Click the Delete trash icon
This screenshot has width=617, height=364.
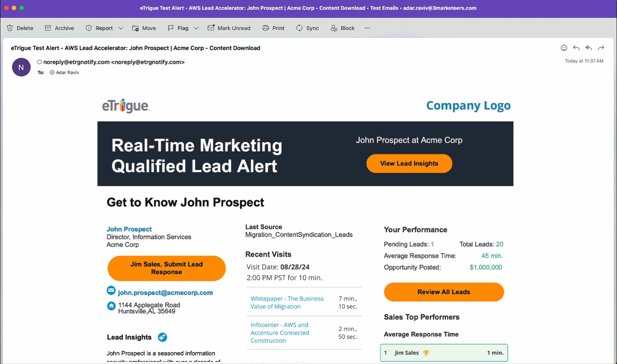[10, 28]
